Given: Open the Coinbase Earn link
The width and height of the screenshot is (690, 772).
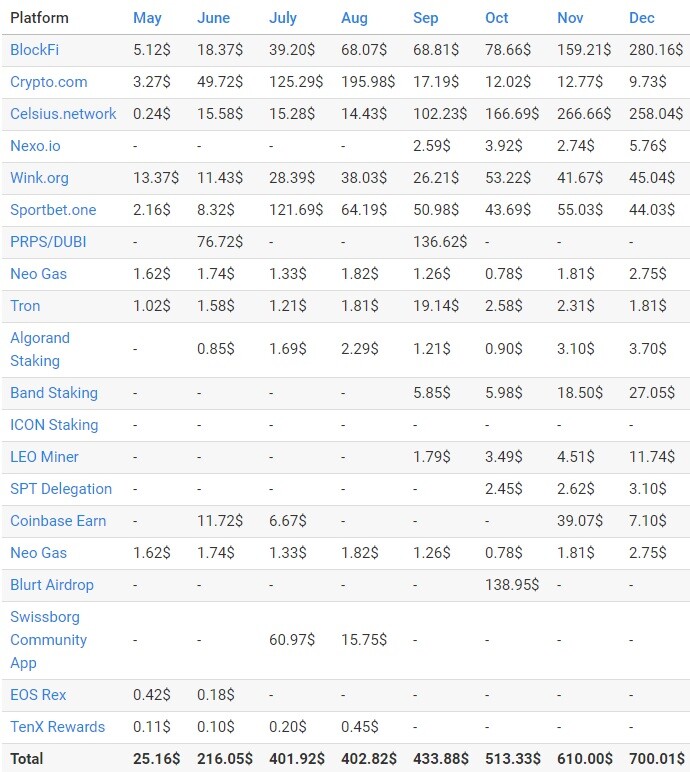Looking at the screenshot, I should (58, 521).
